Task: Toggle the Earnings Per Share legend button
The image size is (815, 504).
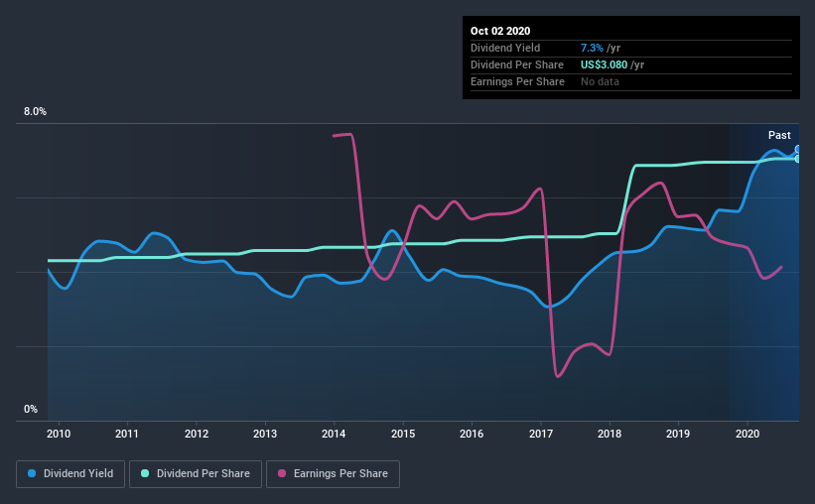Action: [334, 474]
